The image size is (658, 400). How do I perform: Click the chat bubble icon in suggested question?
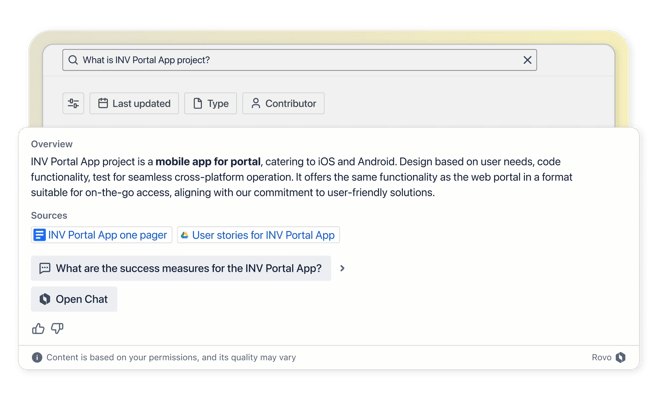[45, 268]
